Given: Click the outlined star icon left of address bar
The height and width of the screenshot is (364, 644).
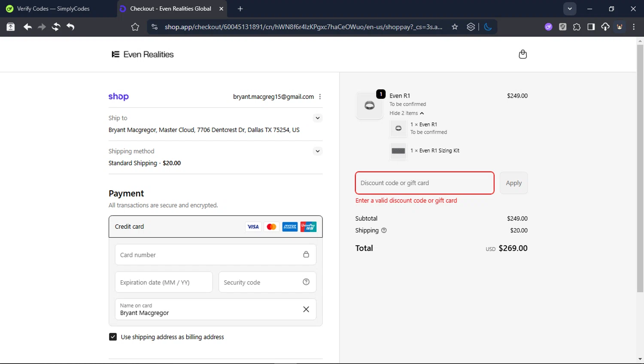Looking at the screenshot, I should 135,27.
